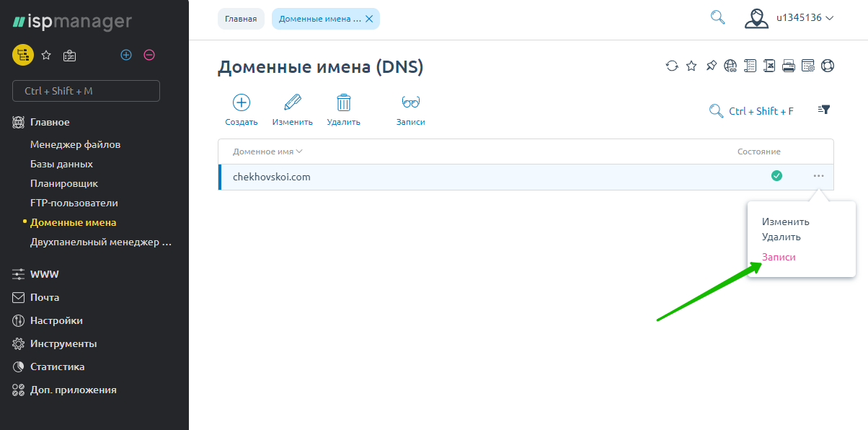Open three-dots menu for chekhovskoi.com

click(818, 175)
